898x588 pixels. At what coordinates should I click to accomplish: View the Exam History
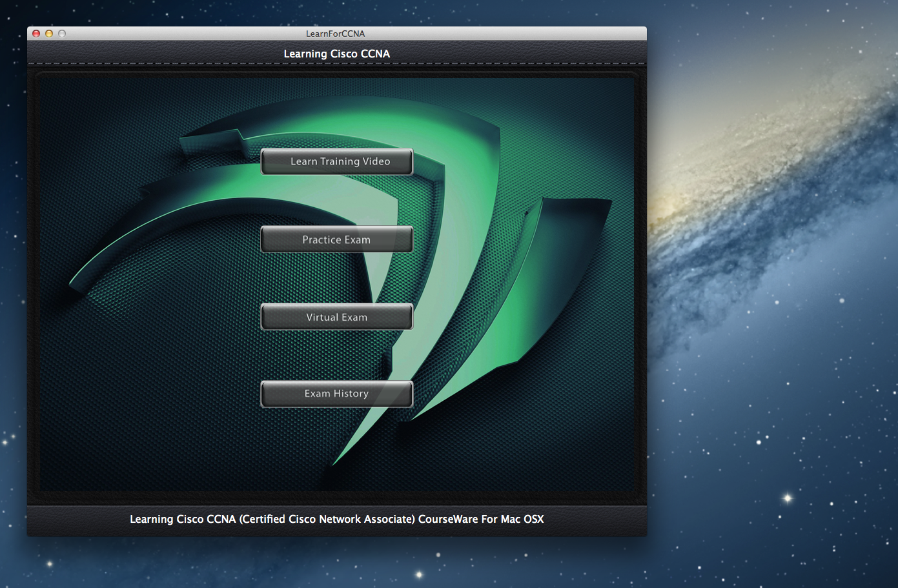point(336,394)
